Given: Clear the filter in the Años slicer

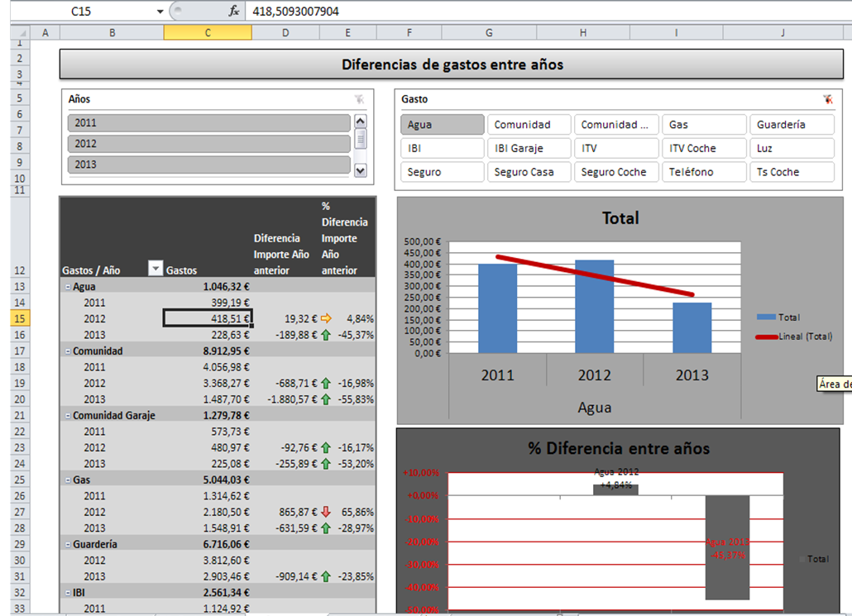Looking at the screenshot, I should click(359, 99).
